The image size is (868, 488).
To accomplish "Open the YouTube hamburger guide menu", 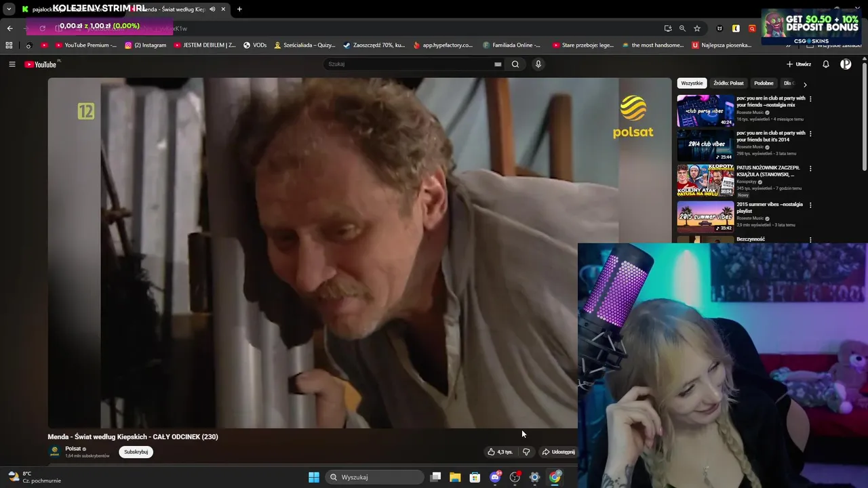I will click(x=12, y=64).
